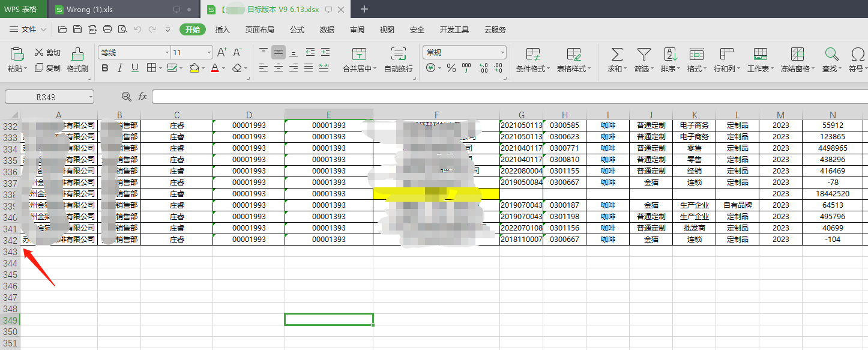This screenshot has width=868, height=350.
Task: Open the 页面布局 ribbon tab
Action: click(x=260, y=29)
